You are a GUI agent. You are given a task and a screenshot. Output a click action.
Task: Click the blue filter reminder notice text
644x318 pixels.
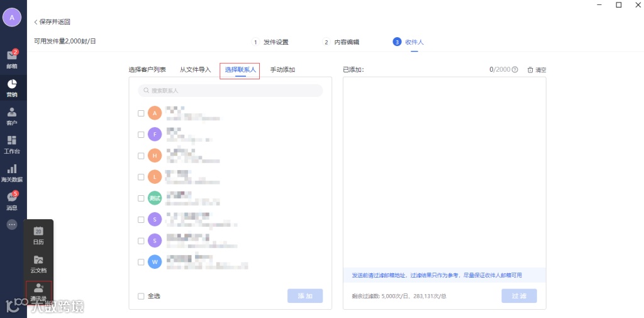(x=437, y=275)
